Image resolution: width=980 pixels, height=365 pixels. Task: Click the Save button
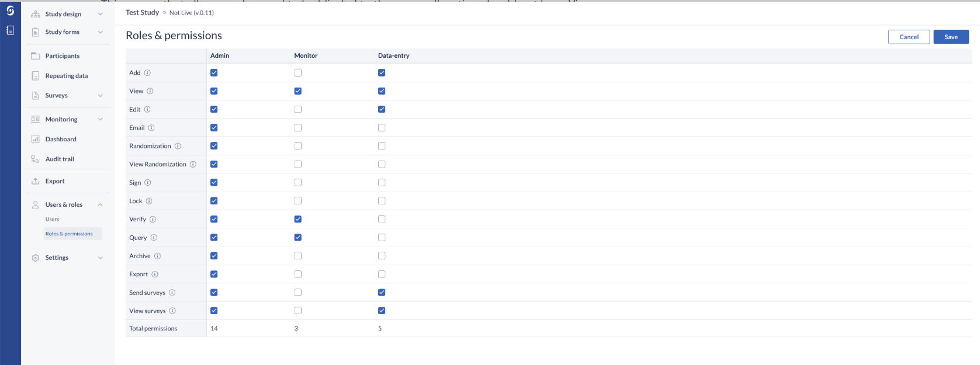(x=951, y=37)
